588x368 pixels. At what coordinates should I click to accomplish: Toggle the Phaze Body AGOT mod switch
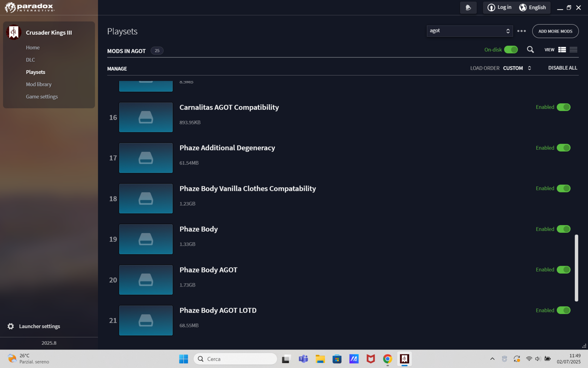[x=563, y=270]
